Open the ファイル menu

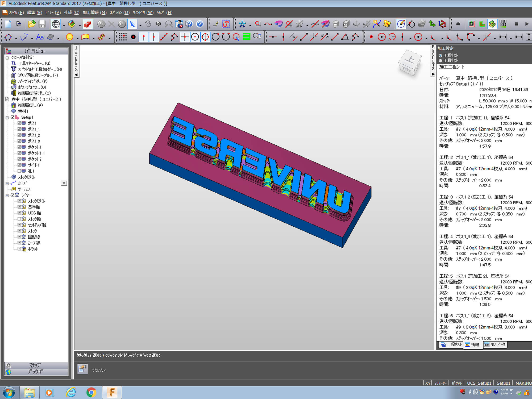click(16, 13)
